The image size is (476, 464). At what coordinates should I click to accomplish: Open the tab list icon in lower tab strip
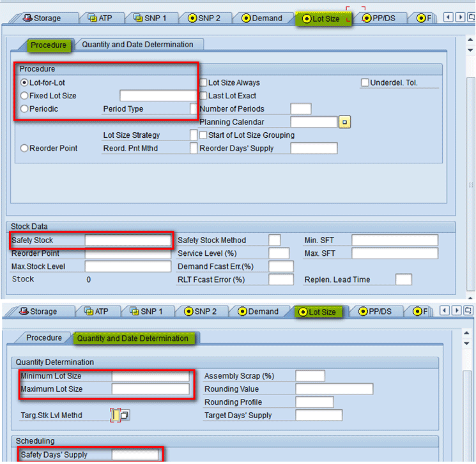[468, 311]
